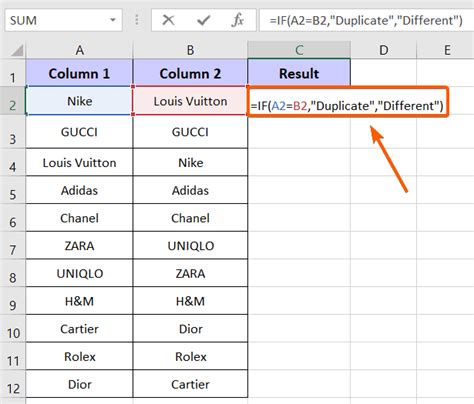Select row 7 header
The image size is (474, 404).
tap(13, 246)
